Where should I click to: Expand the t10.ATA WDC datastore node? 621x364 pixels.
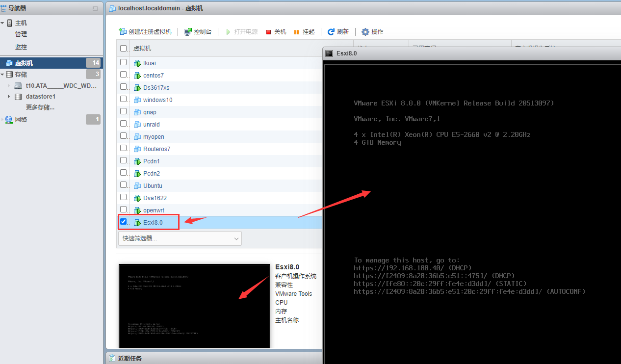tap(9, 85)
